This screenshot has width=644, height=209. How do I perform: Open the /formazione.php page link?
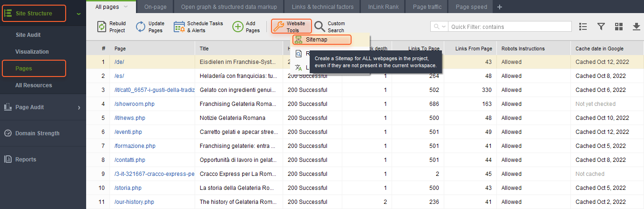[x=135, y=146]
